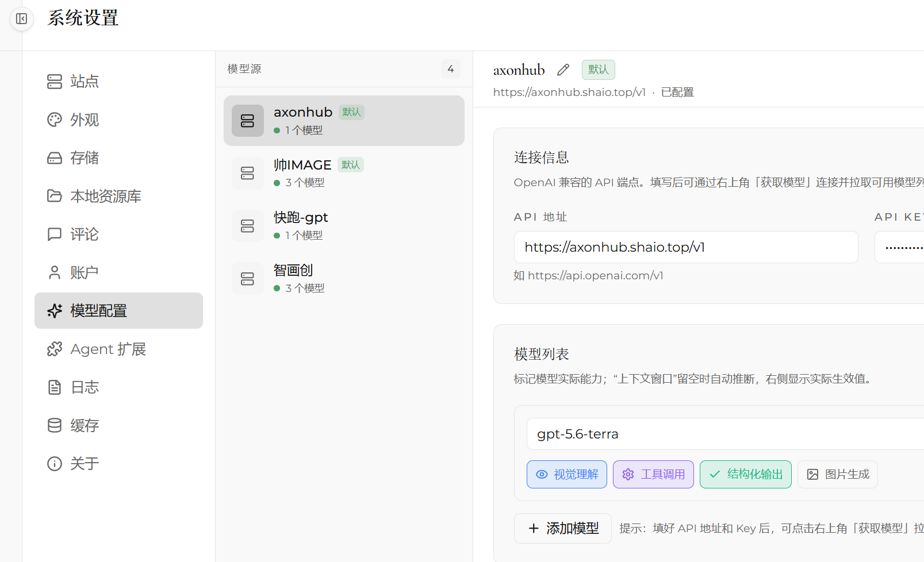Click the hard drive icon beside 存储

point(55,158)
